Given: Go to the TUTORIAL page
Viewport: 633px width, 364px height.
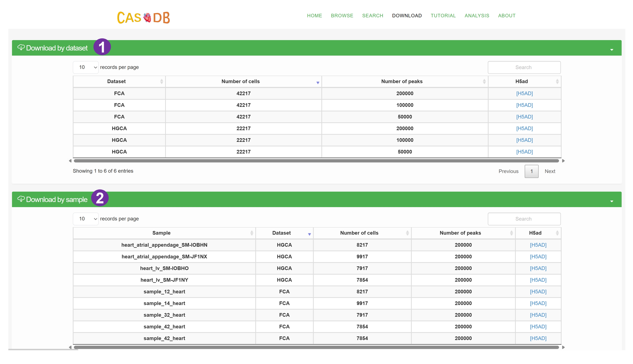Looking at the screenshot, I should click(443, 15).
